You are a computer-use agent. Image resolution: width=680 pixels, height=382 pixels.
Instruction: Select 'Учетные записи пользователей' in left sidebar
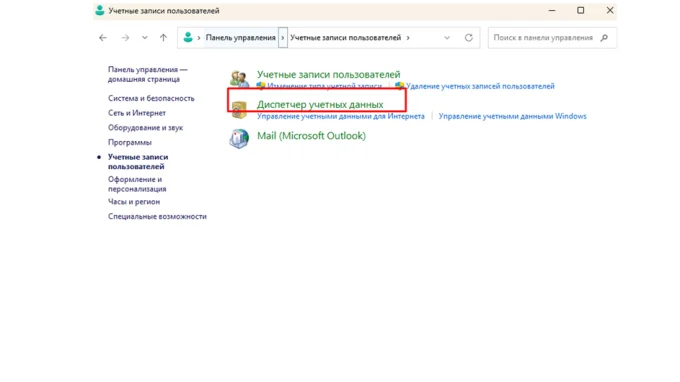(138, 162)
